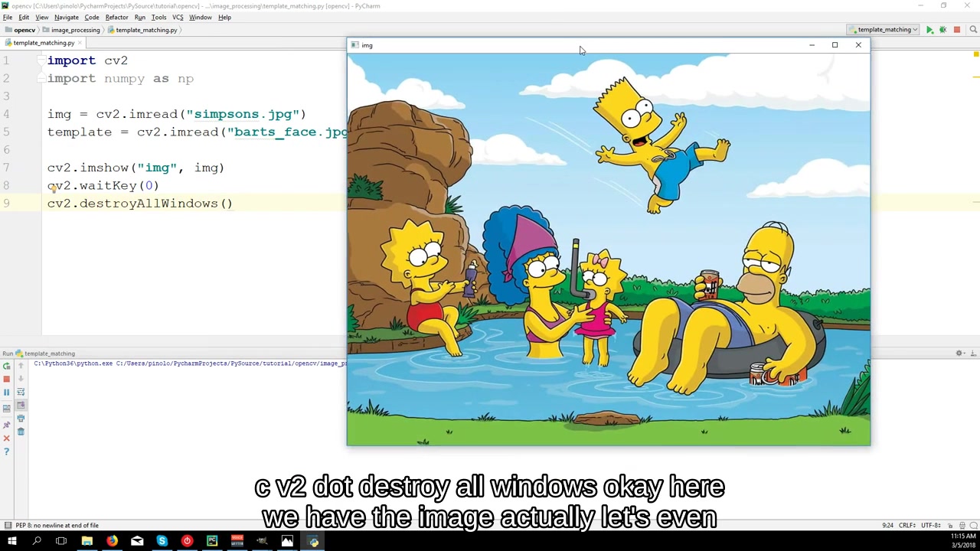980x551 pixels.
Task: Maximize the img window
Action: click(x=835, y=45)
